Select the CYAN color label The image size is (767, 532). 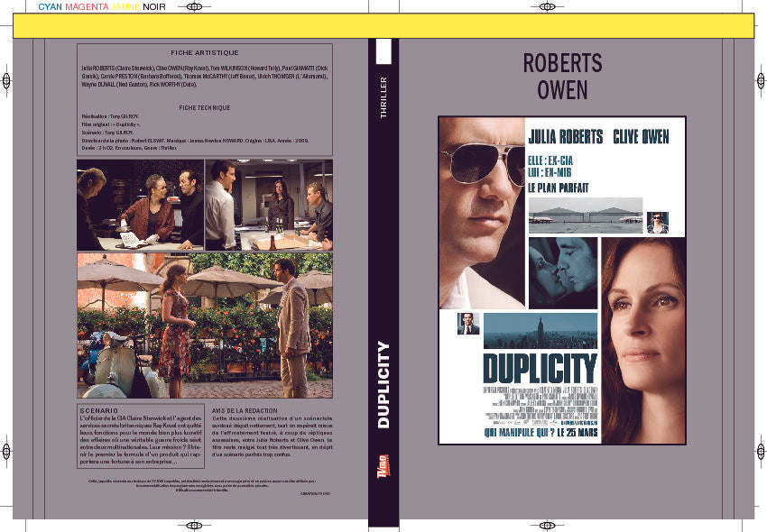50,7
